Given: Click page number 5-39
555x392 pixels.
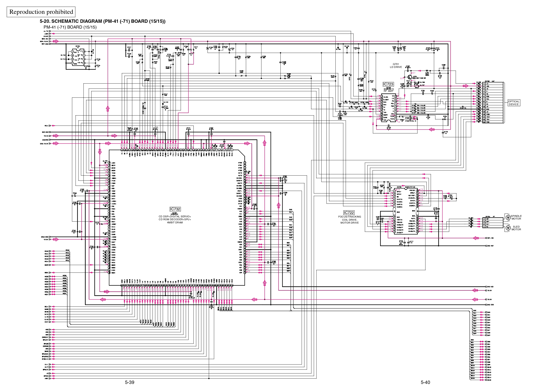Looking at the screenshot, I should (129, 382).
